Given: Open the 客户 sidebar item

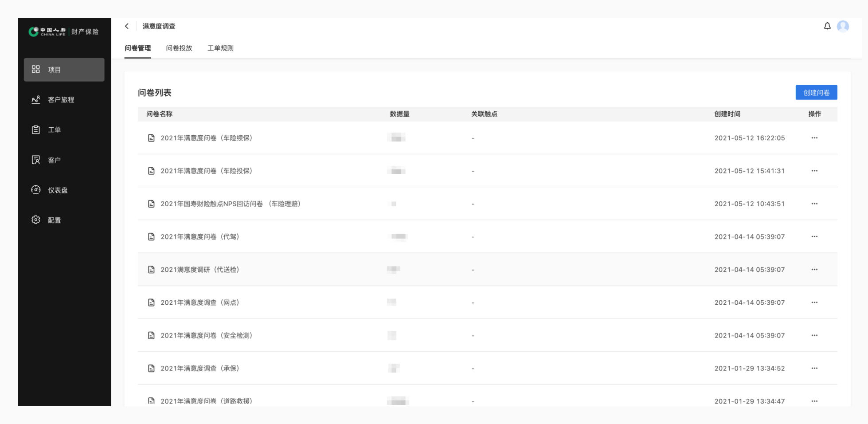Looking at the screenshot, I should pos(64,160).
